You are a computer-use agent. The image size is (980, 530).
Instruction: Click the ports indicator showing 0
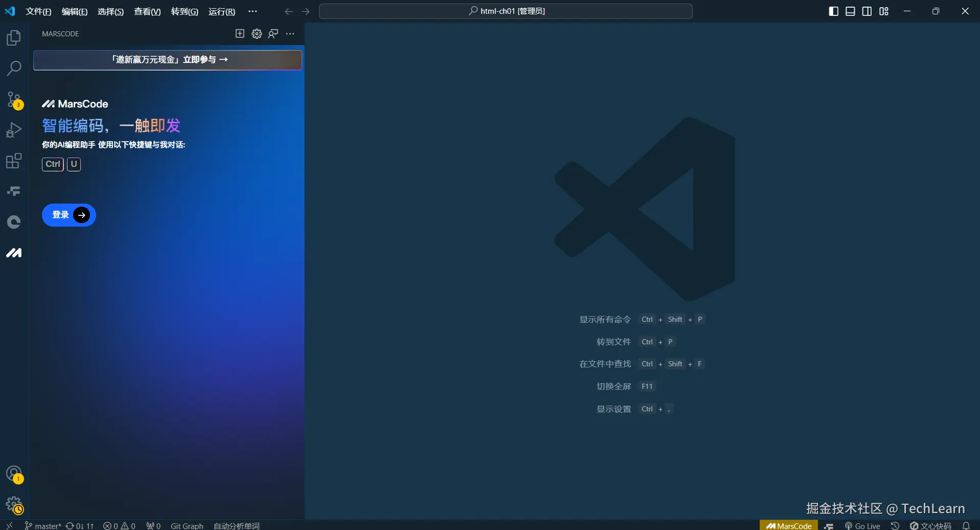153,525
